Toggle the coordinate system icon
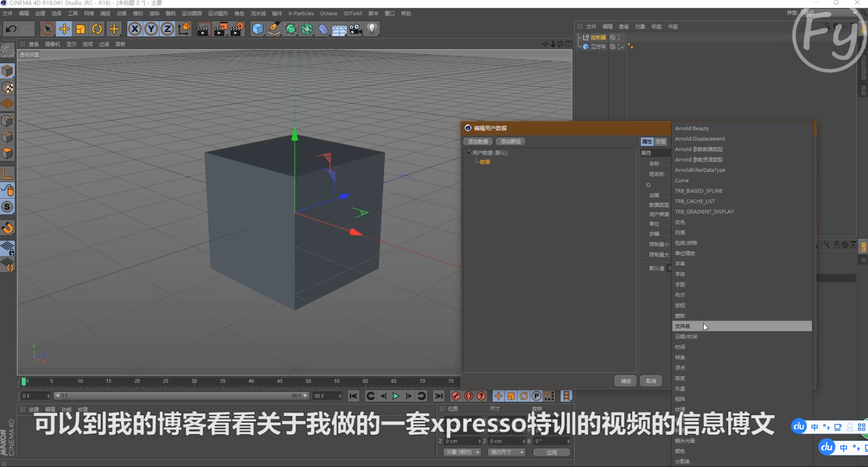This screenshot has height=467, width=868. (x=184, y=29)
